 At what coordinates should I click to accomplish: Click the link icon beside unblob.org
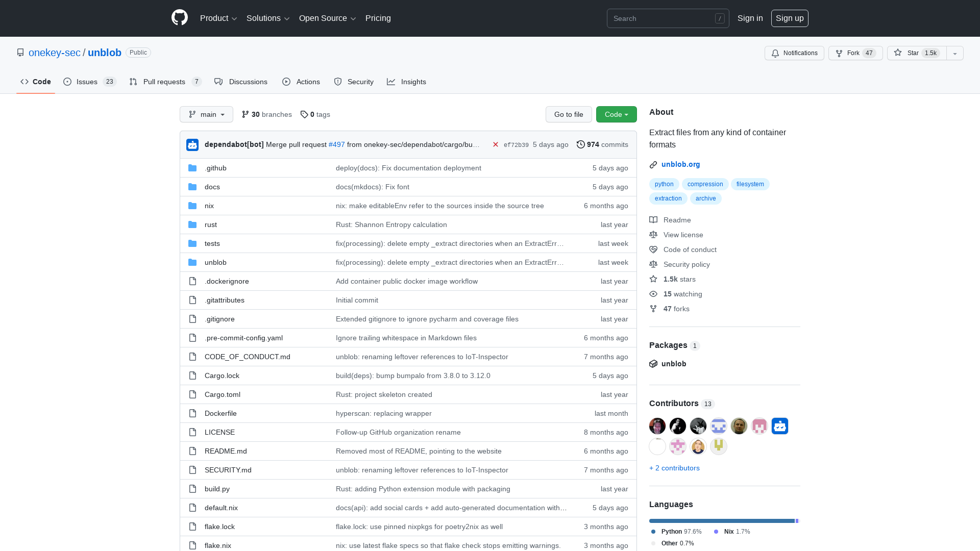point(653,164)
